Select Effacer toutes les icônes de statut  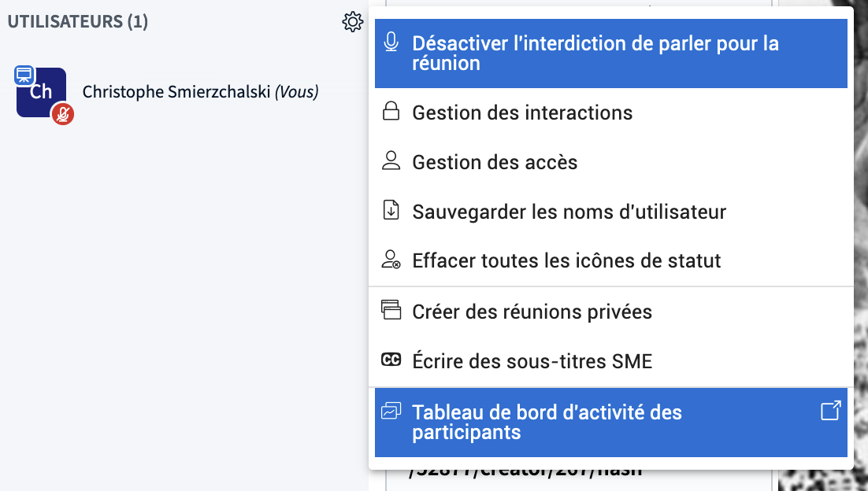pos(610,260)
